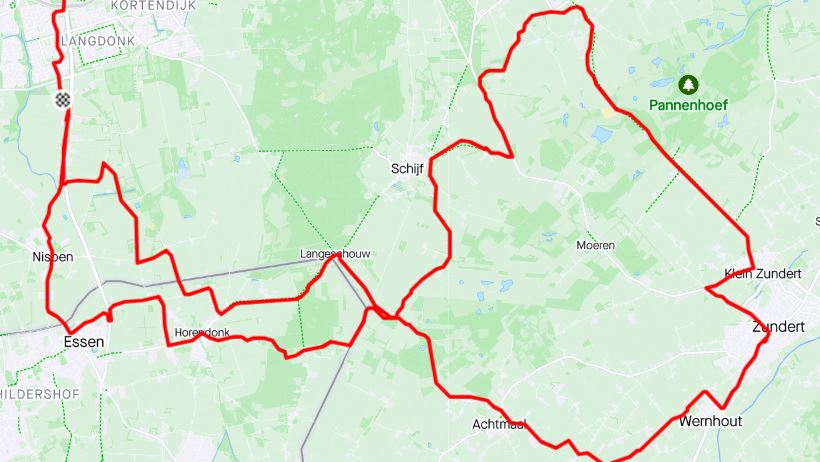Click the Schijf town label
The height and width of the screenshot is (462, 820).
tap(407, 168)
